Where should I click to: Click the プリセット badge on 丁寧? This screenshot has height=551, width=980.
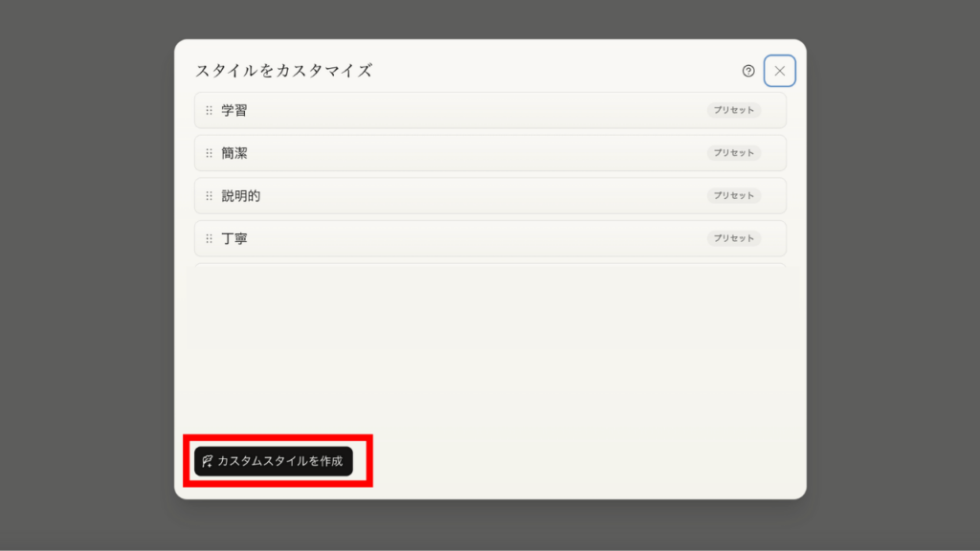click(x=734, y=238)
